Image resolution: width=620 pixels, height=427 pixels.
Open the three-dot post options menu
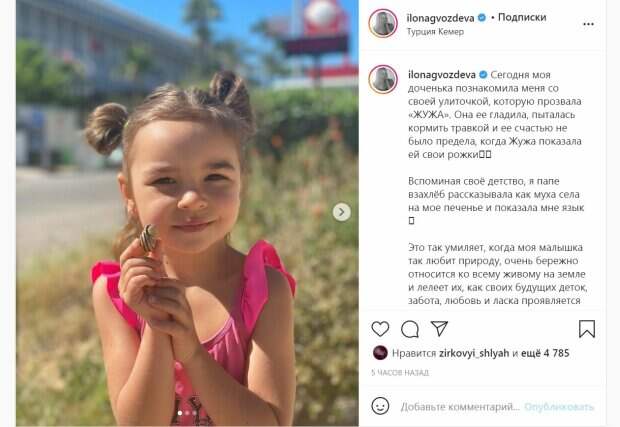pos(588,24)
